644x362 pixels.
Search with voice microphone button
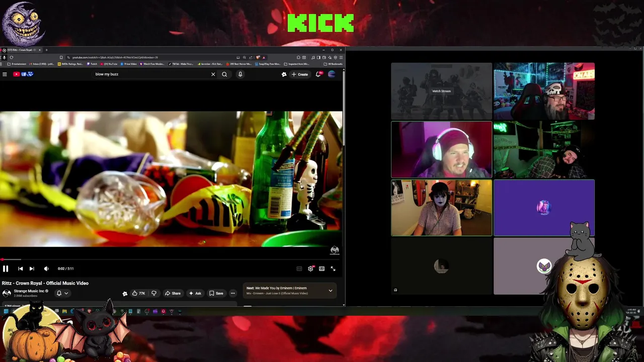[240, 74]
